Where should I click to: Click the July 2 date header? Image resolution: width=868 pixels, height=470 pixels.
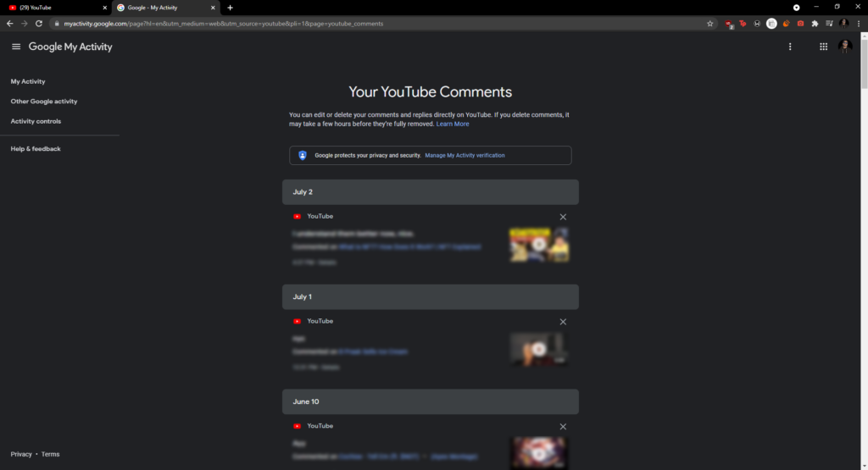coord(430,192)
